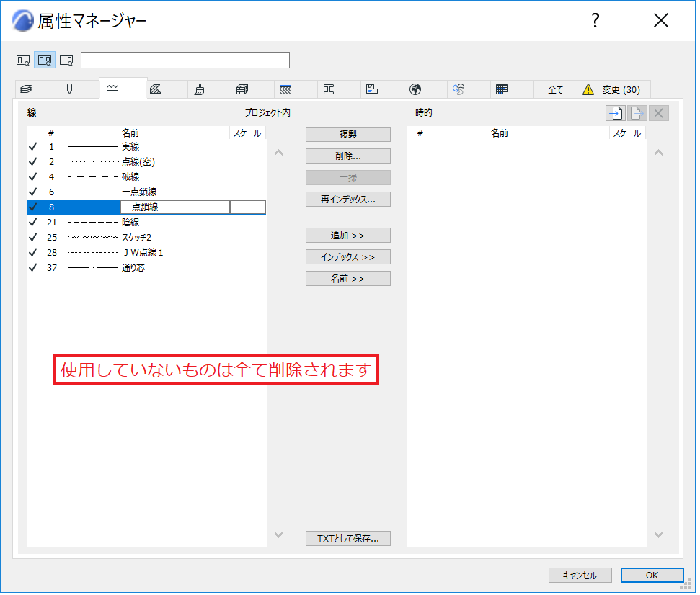Image resolution: width=700 pixels, height=595 pixels.
Task: Switch to the Composites tab icon
Action: pos(285,89)
